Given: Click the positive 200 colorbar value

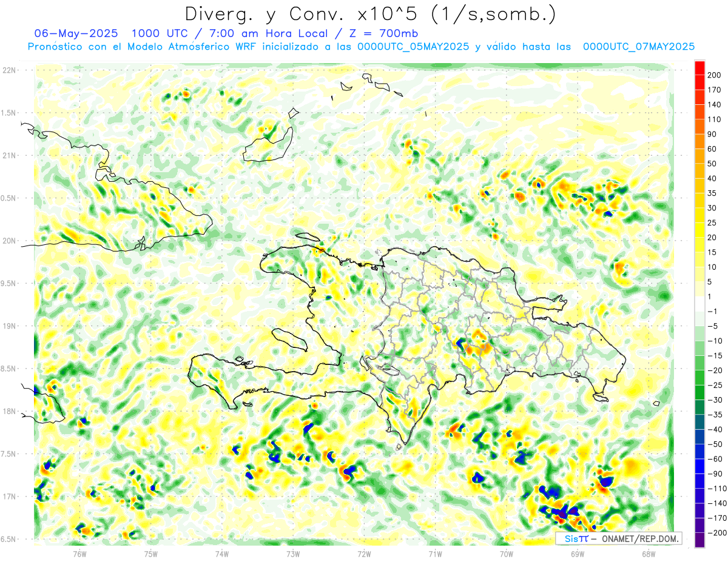Looking at the screenshot, I should (715, 75).
